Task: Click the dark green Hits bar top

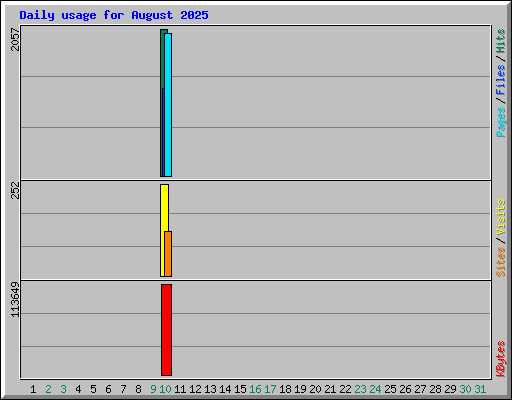Action: [164, 31]
